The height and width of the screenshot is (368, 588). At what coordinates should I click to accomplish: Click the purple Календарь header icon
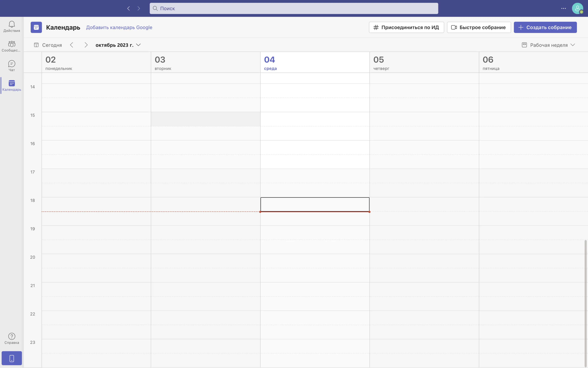[x=36, y=27]
